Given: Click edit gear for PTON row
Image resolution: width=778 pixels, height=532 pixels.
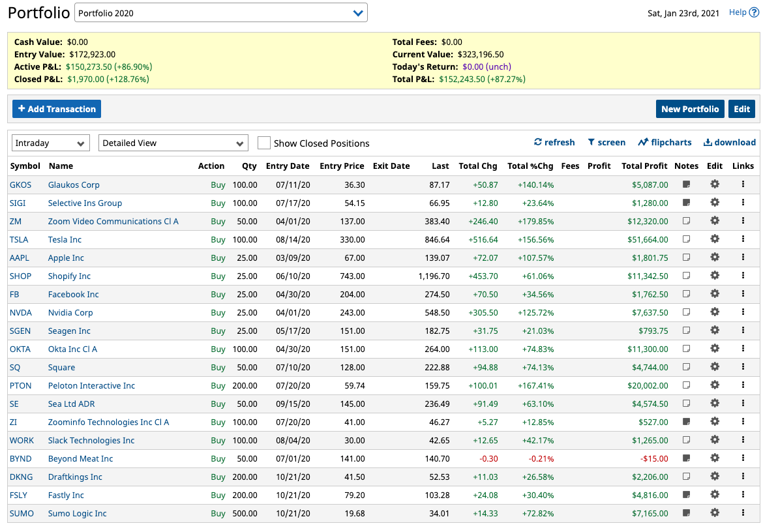Looking at the screenshot, I should pos(715,385).
